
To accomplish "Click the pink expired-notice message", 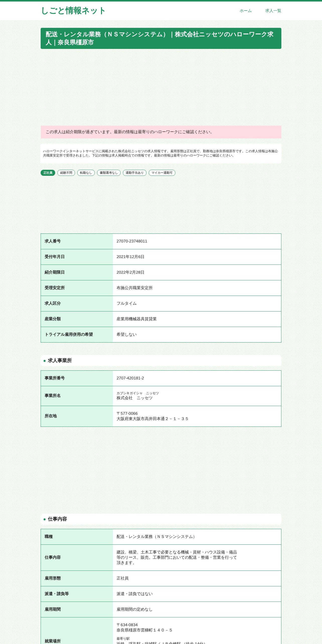I will 161,132.
